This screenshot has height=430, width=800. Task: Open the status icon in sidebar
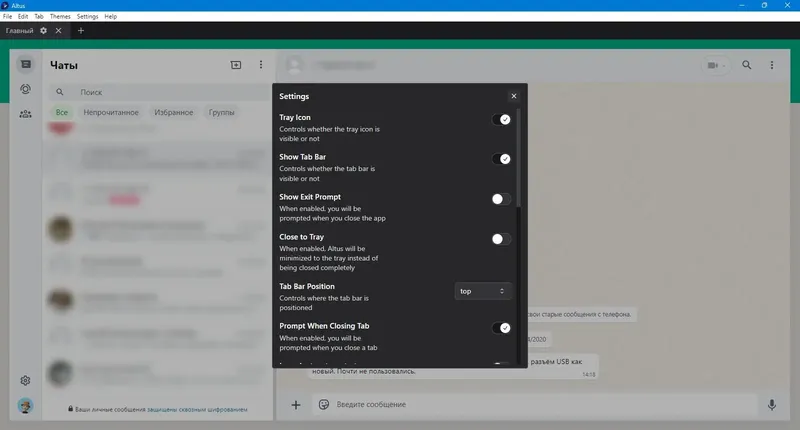tap(26, 89)
